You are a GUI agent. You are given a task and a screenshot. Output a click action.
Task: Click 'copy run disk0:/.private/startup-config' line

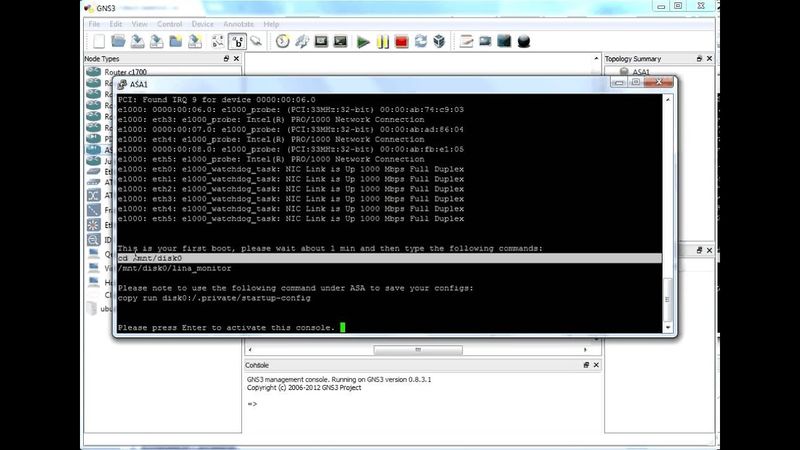[x=214, y=298]
